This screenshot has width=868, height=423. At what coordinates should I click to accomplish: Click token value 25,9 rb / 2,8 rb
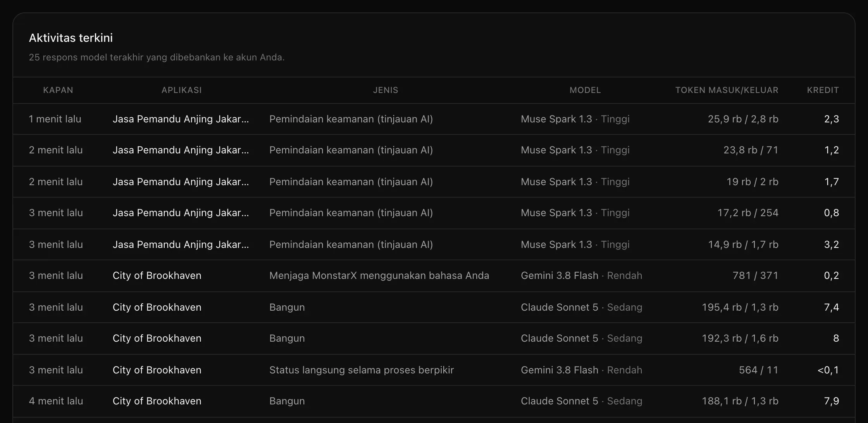click(743, 119)
